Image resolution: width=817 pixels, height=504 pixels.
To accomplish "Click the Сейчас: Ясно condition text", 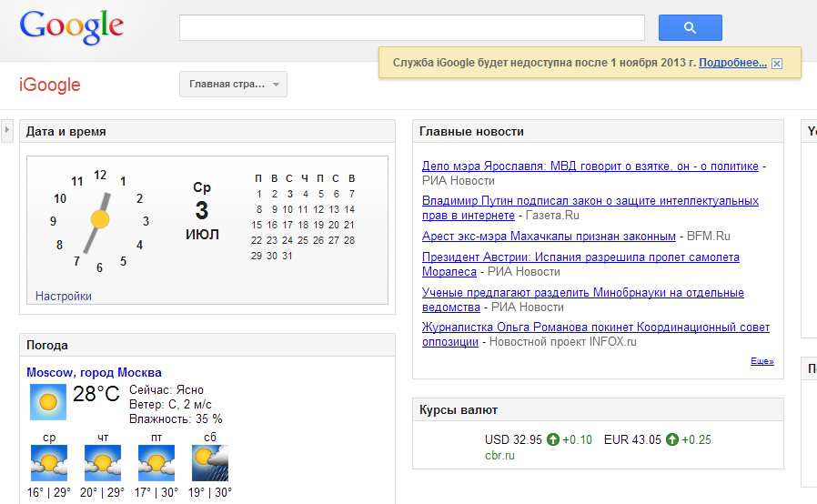I will [x=166, y=390].
